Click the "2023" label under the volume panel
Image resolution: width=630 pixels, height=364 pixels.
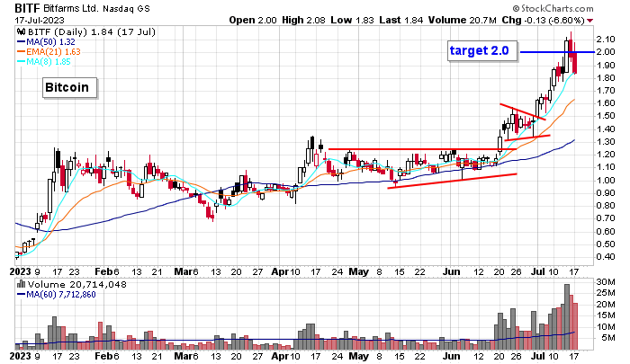20,356
